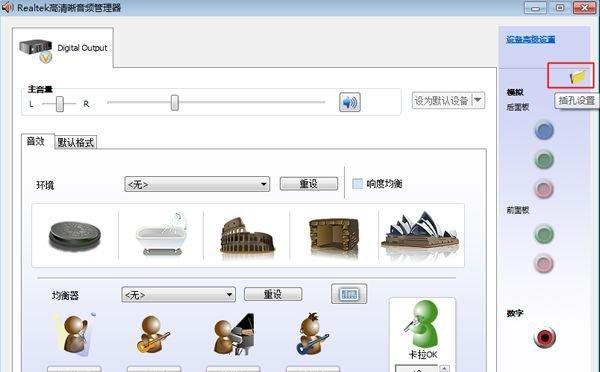
Task: Click the 重设 button beside 环境
Action: [309, 184]
